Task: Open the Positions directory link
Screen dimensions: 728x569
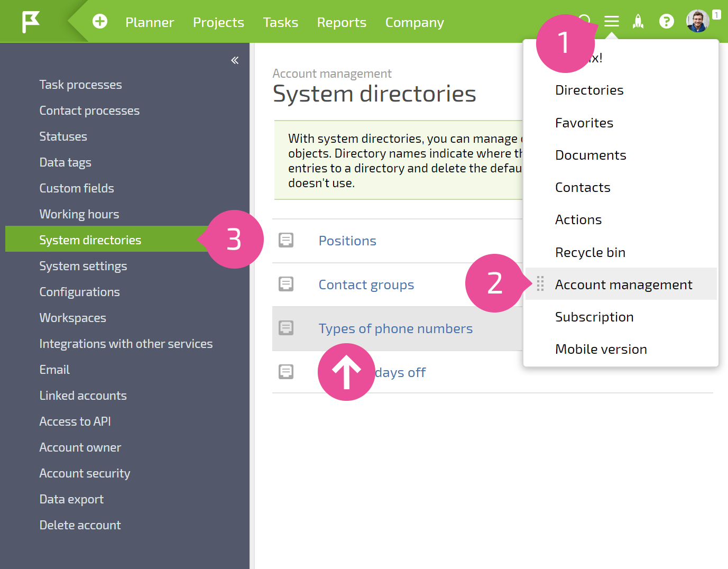Action: tap(347, 241)
